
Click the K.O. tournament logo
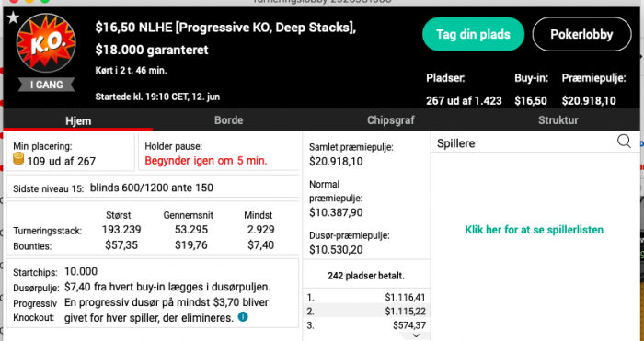coord(46,42)
